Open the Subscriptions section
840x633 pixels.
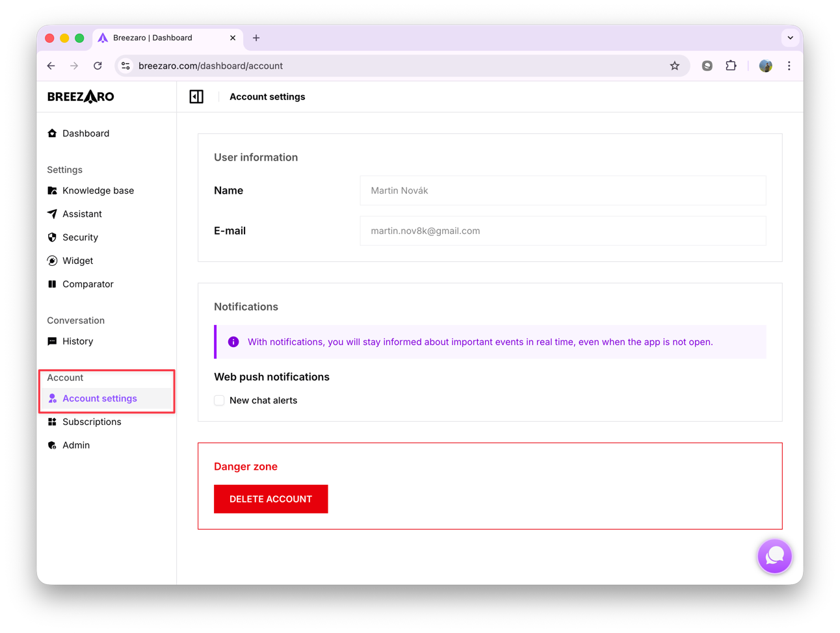pos(91,422)
